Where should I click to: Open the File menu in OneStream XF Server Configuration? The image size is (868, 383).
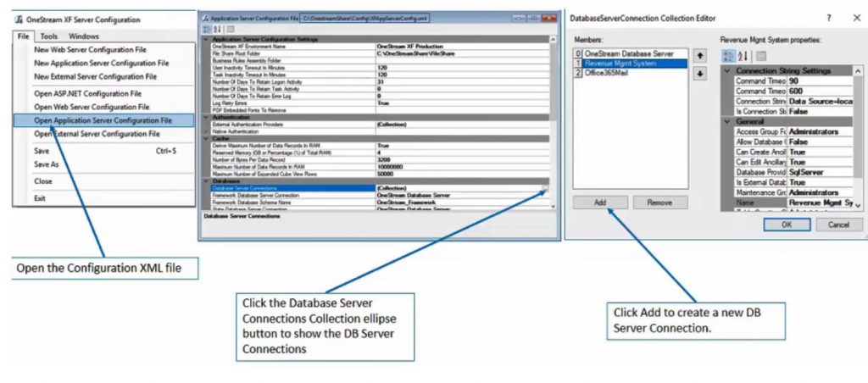point(23,36)
